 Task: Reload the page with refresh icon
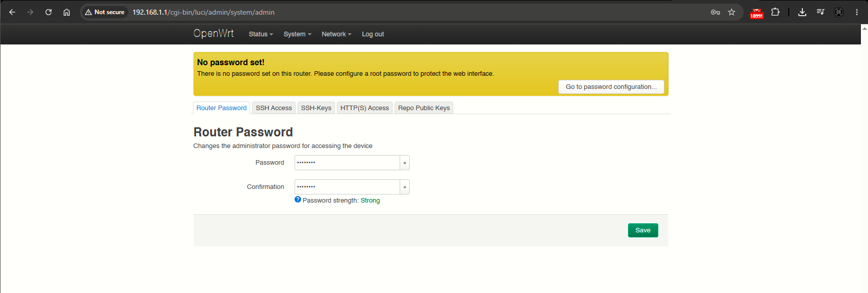(49, 12)
